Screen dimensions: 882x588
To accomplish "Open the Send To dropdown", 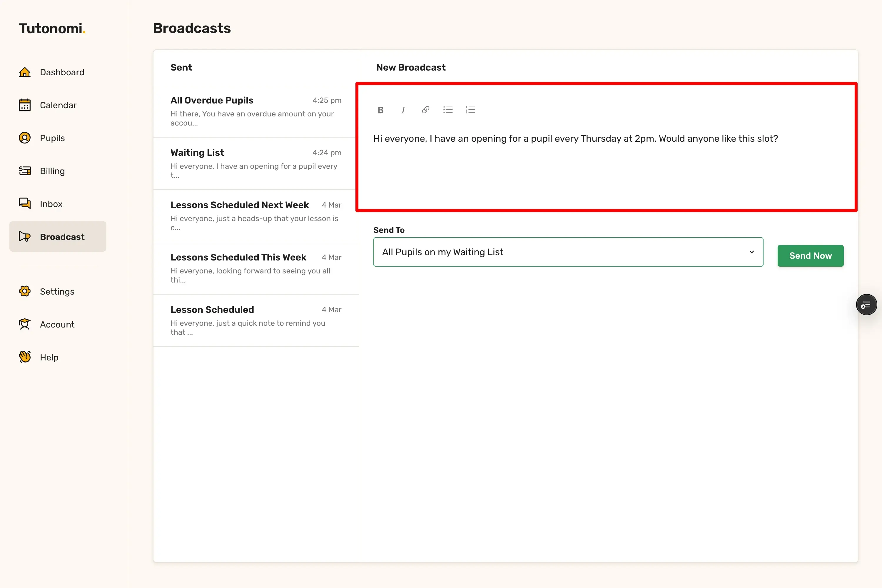I will coord(562,252).
